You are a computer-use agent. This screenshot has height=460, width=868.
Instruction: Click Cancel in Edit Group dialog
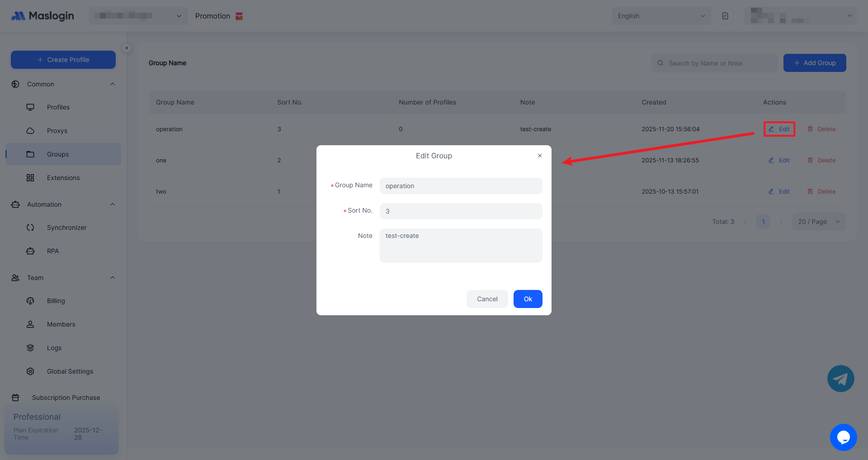487,299
